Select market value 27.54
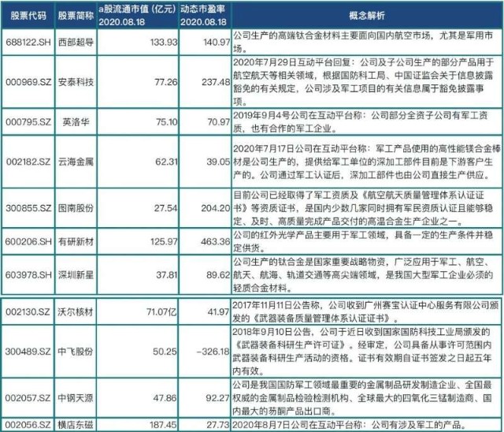Image resolution: width=504 pixels, height=432 pixels. pyautogui.click(x=165, y=208)
